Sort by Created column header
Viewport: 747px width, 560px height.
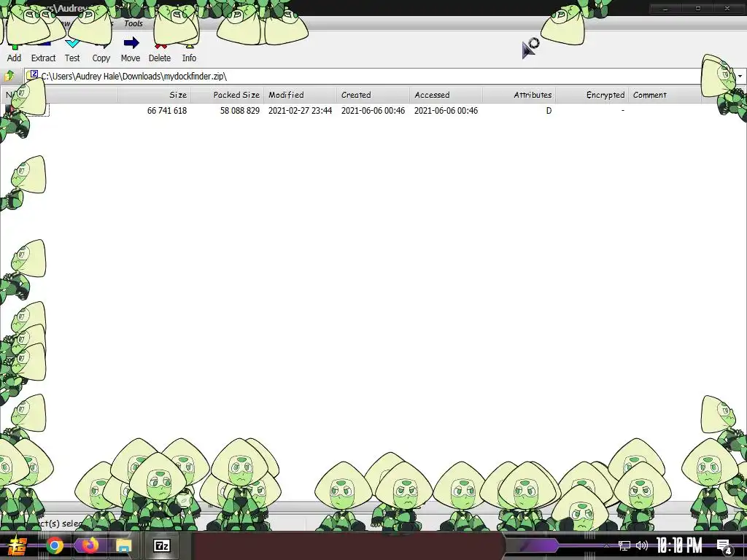pyautogui.click(x=373, y=95)
